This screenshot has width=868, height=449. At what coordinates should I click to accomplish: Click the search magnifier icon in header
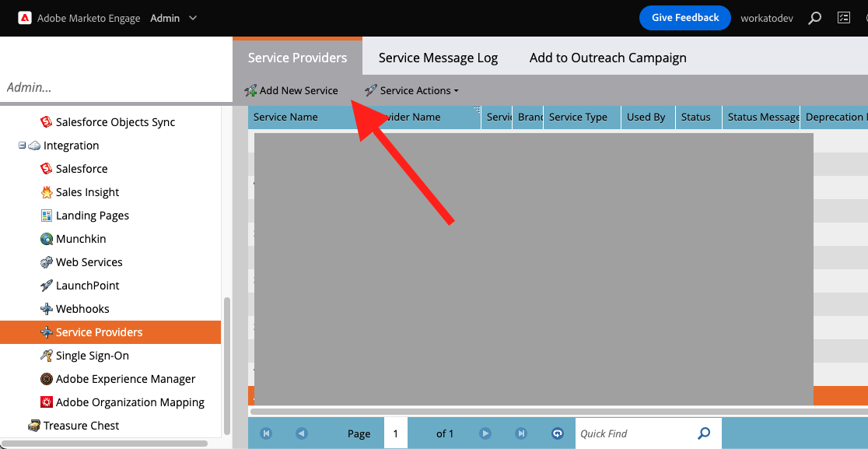(814, 18)
